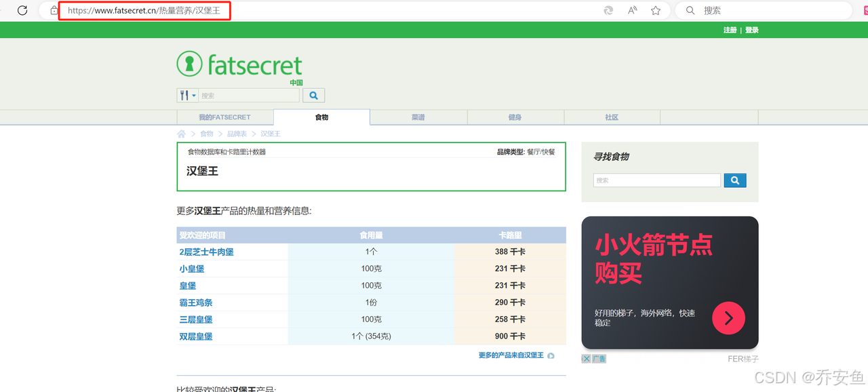Click the 食物数据库和卡路里计数器 text
868x392 pixels.
pyautogui.click(x=226, y=152)
